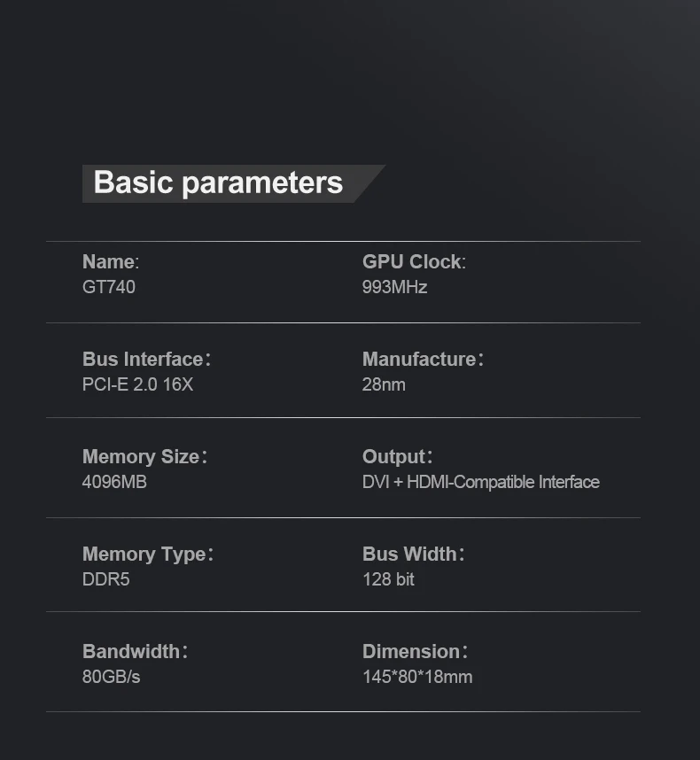700x760 pixels.
Task: Click the "Bandwidth:" label
Action: (x=135, y=652)
